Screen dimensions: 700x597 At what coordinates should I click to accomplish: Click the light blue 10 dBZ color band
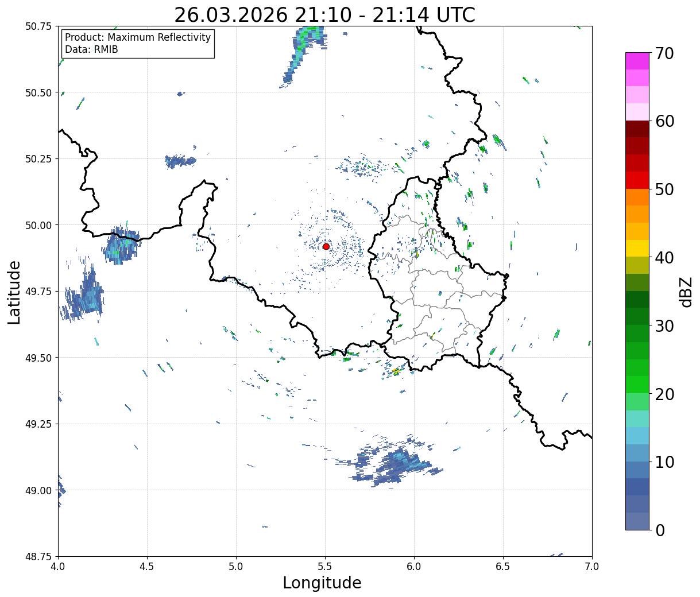pos(637,453)
